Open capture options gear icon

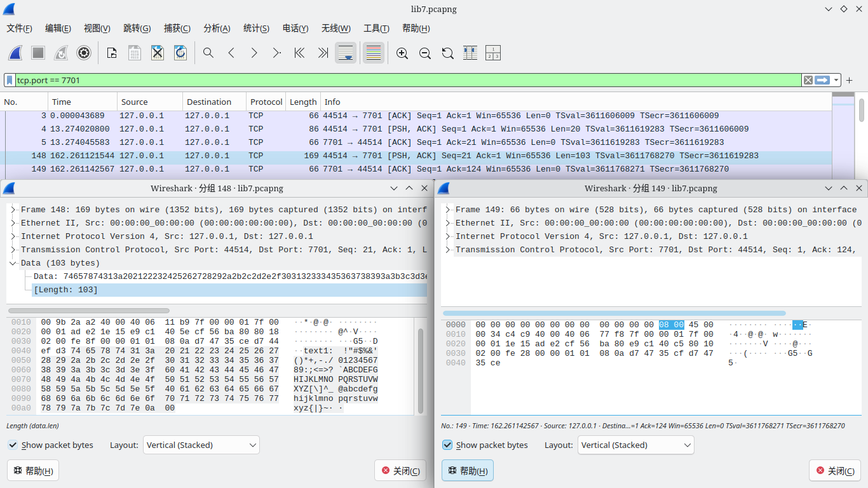click(84, 53)
